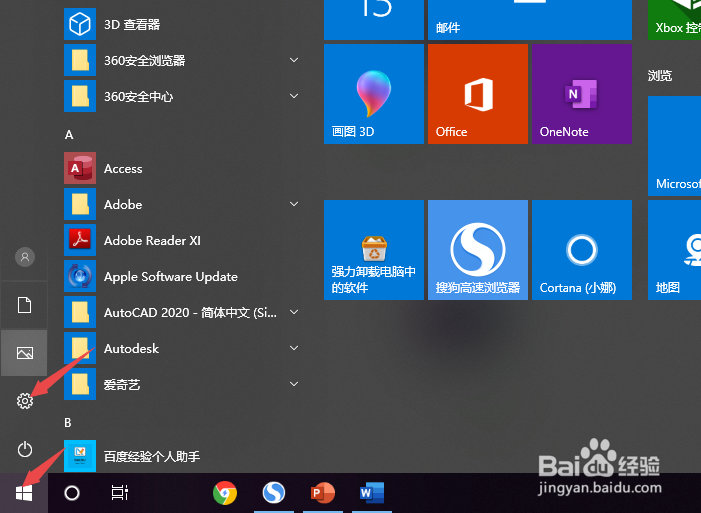This screenshot has width=701, height=513.
Task: Open the calendar tile showing 15
Action: pos(374,20)
